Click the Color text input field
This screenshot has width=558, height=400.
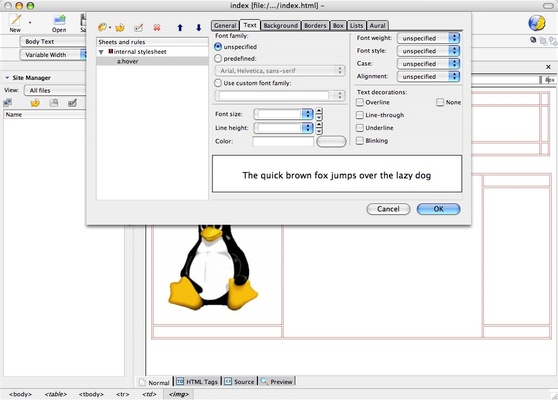(x=283, y=141)
